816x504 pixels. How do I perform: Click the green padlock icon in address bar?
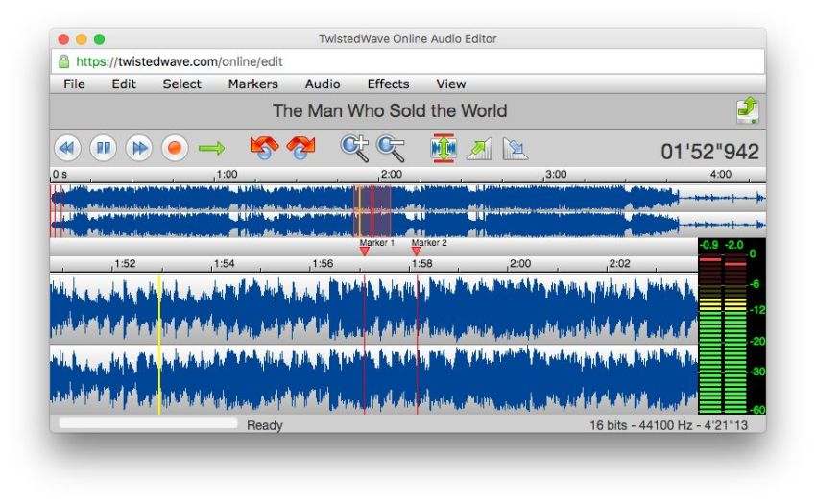[x=64, y=61]
